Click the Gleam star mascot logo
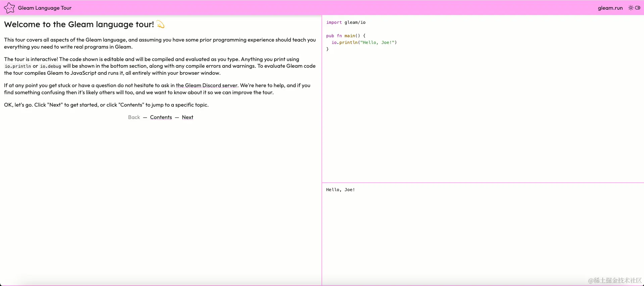Image resolution: width=644 pixels, height=286 pixels. point(9,8)
